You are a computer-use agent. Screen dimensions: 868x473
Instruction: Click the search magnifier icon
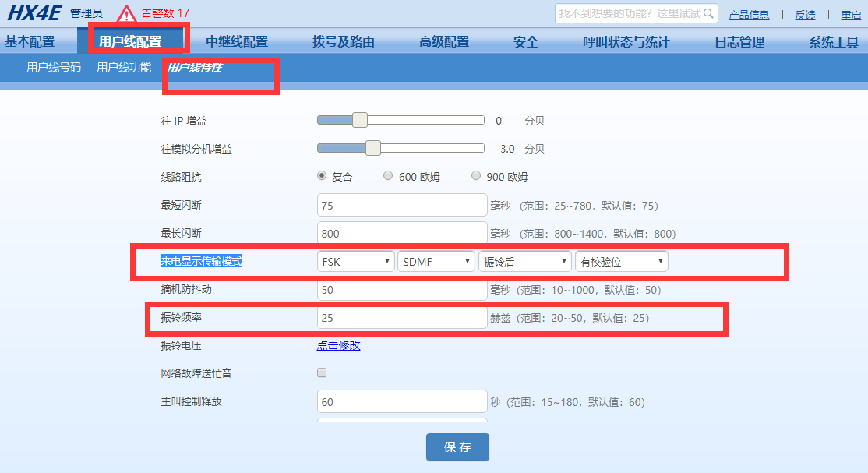pos(707,13)
